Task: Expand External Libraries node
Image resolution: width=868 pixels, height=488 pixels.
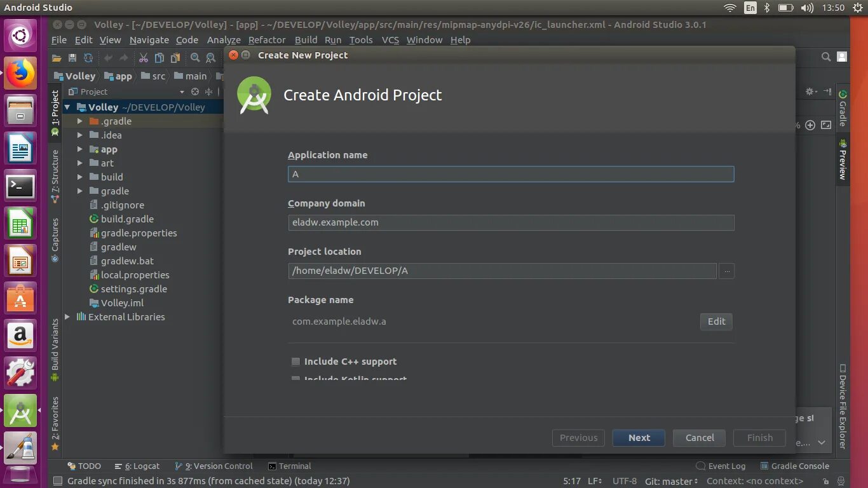Action: pyautogui.click(x=67, y=317)
